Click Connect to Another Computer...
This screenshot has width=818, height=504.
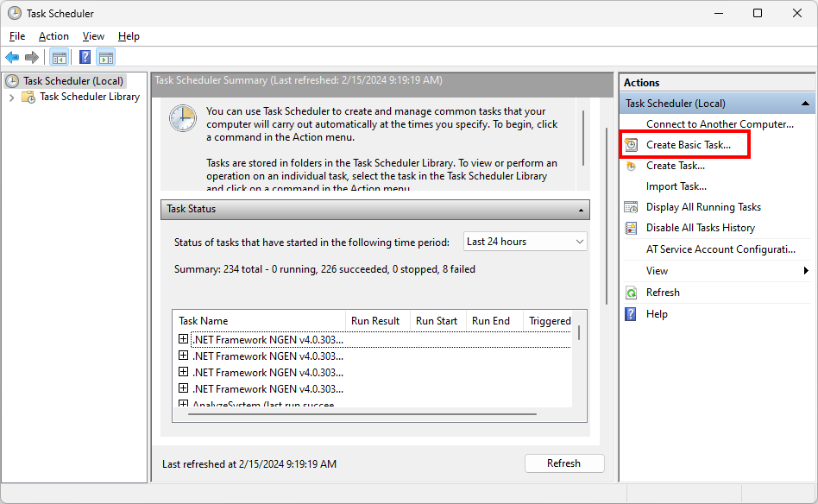tap(720, 124)
